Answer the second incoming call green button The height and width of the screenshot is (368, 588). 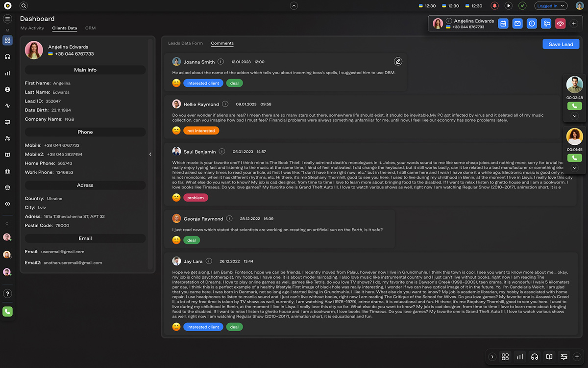click(574, 158)
